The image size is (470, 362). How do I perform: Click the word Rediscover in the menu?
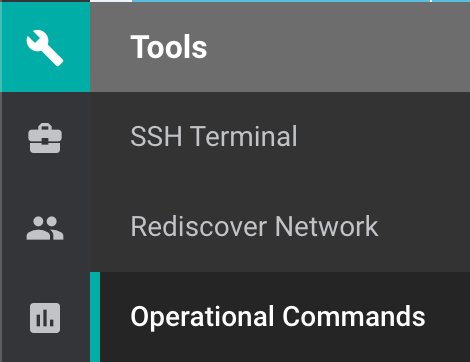pyautogui.click(x=199, y=226)
